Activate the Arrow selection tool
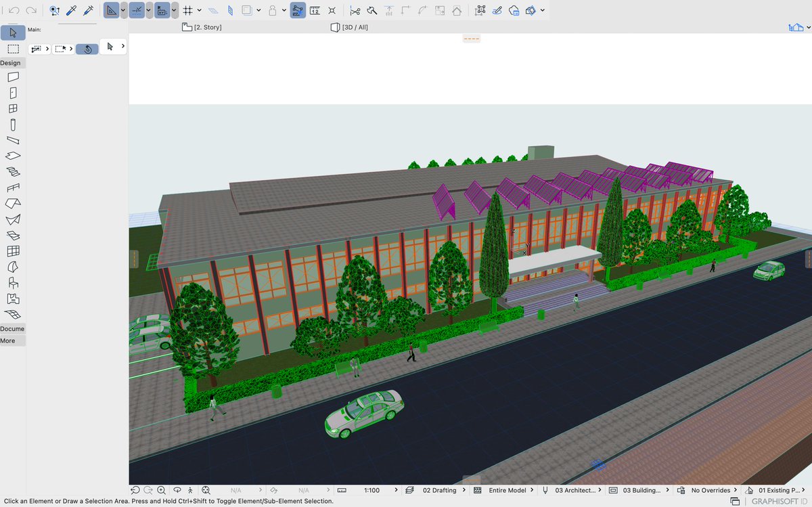 click(x=13, y=32)
